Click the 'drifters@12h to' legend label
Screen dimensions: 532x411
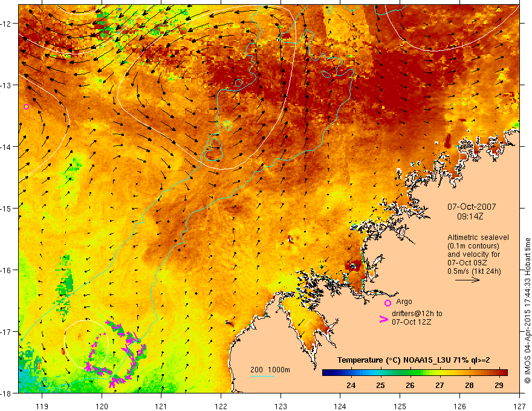[417, 313]
